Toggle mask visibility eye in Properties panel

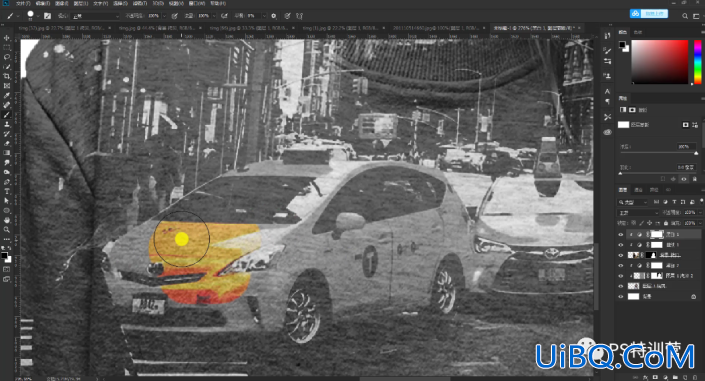coord(684,179)
